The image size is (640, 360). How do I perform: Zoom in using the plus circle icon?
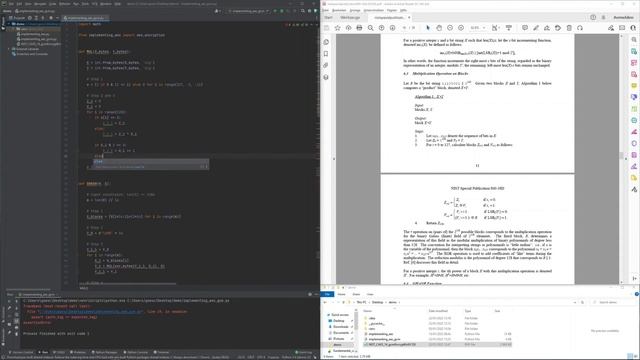coord(461,28)
